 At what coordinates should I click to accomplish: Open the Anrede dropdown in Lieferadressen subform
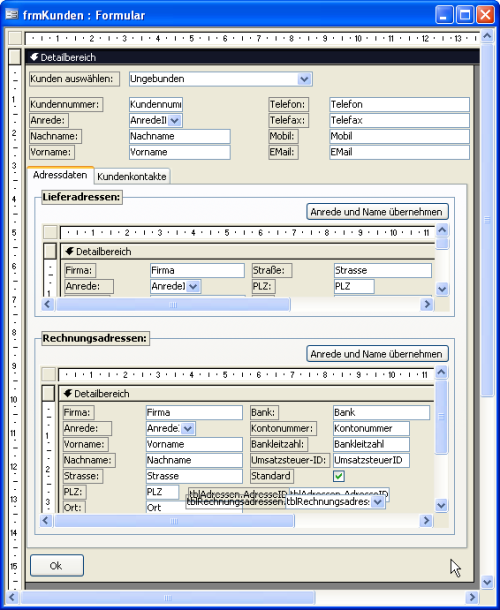point(193,286)
